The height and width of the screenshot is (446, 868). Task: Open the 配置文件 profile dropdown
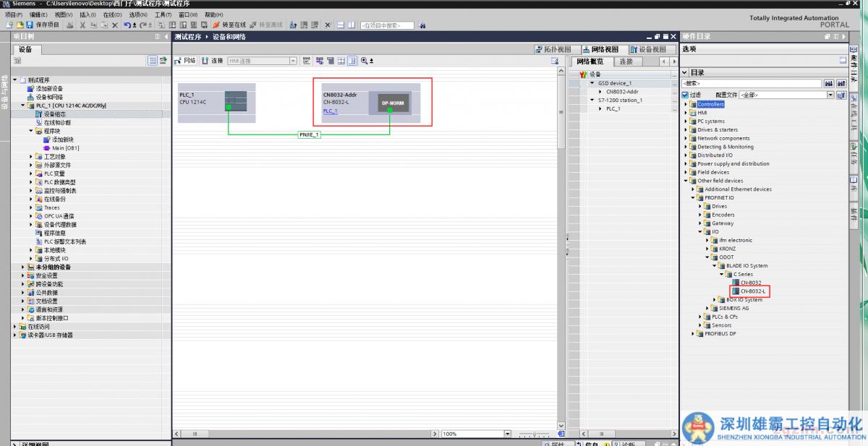tap(831, 95)
